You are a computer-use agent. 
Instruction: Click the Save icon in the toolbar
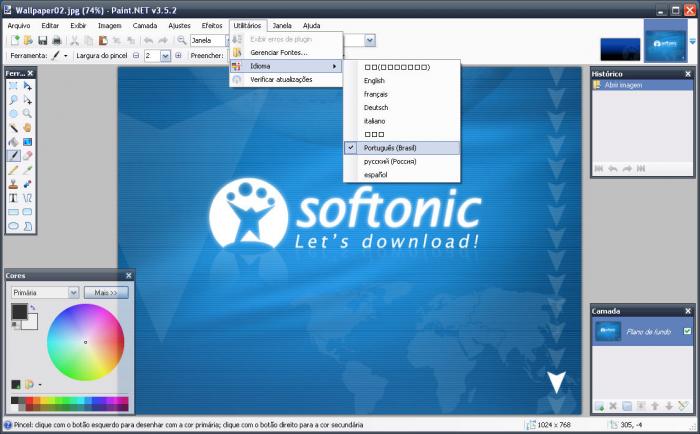click(x=41, y=40)
